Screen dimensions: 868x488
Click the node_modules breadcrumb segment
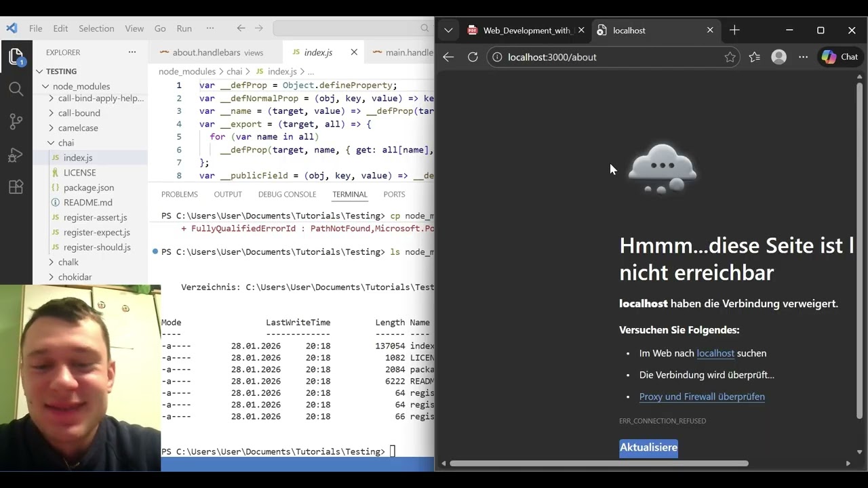[187, 71]
